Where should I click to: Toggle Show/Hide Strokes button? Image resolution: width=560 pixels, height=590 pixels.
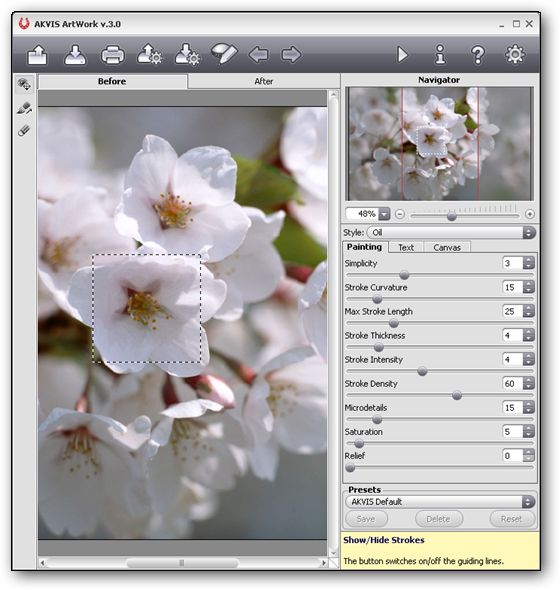click(224, 54)
